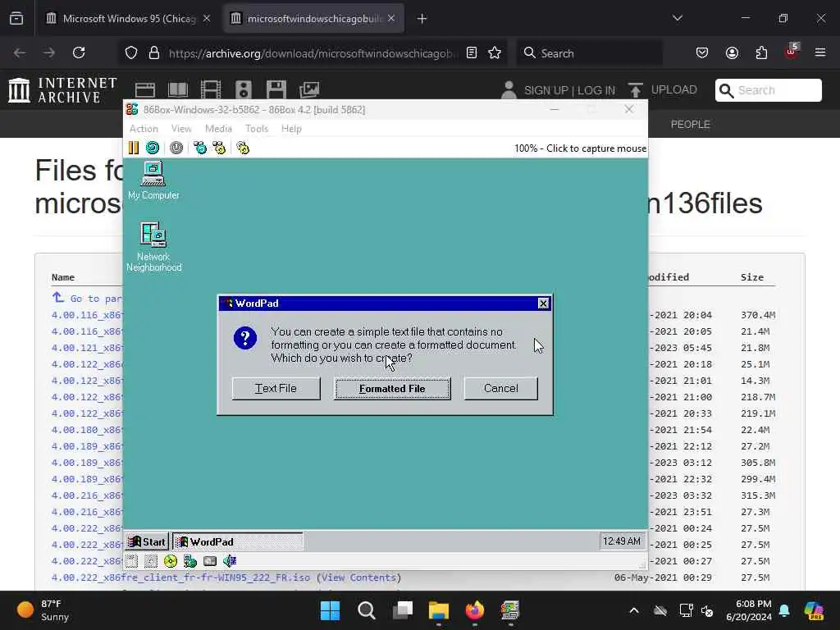
Task: Select the My Computer desktop icon
Action: pyautogui.click(x=153, y=181)
